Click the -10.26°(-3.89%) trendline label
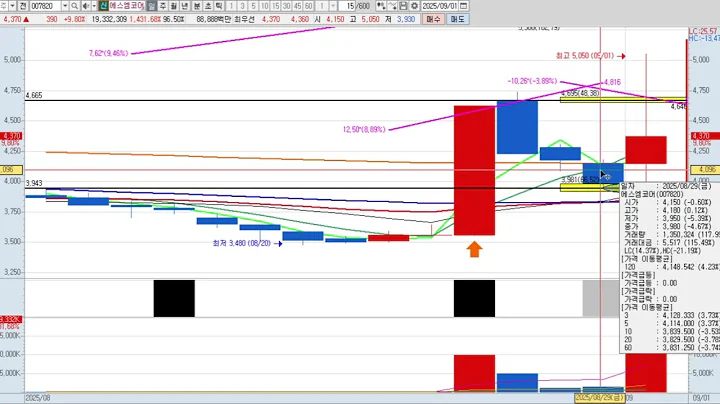The width and height of the screenshot is (720, 404). point(532,81)
